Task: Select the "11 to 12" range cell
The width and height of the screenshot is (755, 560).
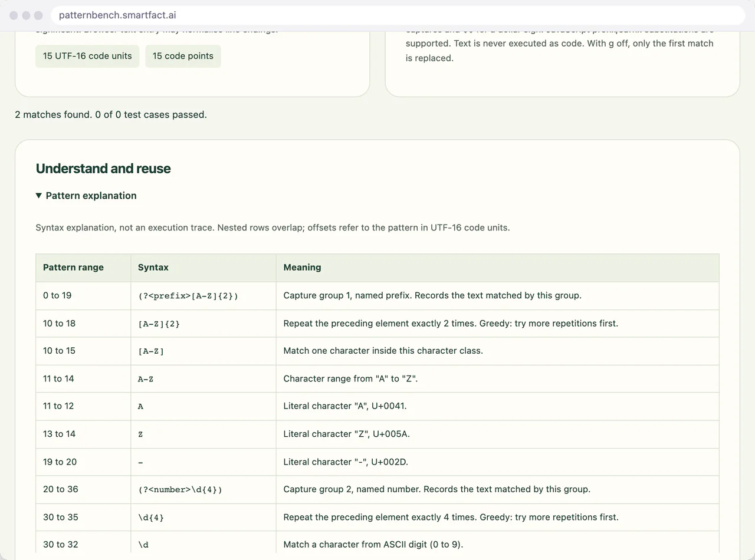Action: [83, 406]
